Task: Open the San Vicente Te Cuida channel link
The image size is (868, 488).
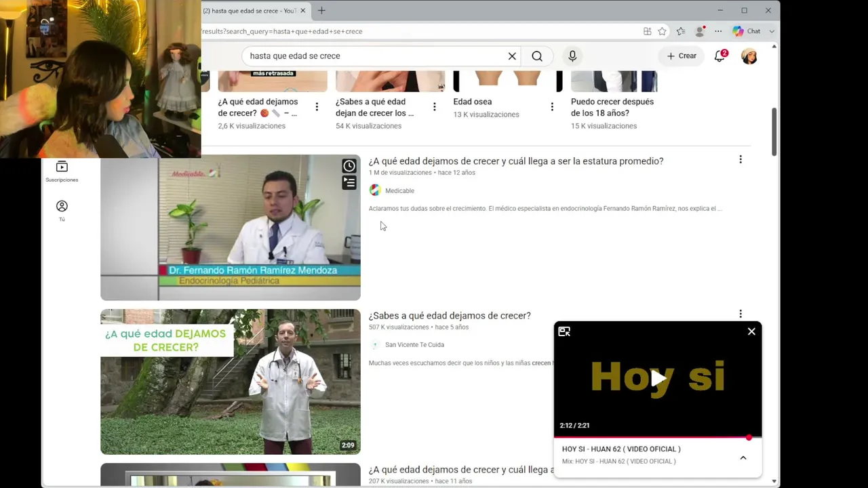Action: tap(414, 345)
